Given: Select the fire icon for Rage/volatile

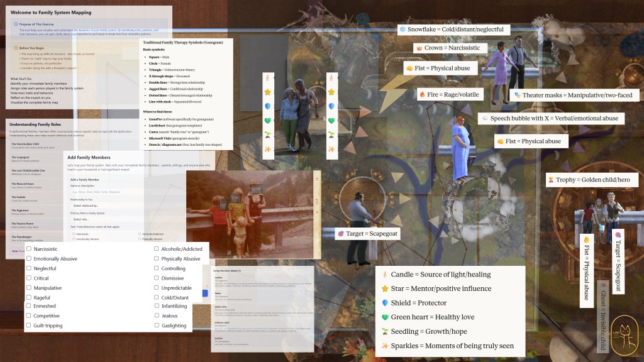Looking at the screenshot, I should [423, 94].
